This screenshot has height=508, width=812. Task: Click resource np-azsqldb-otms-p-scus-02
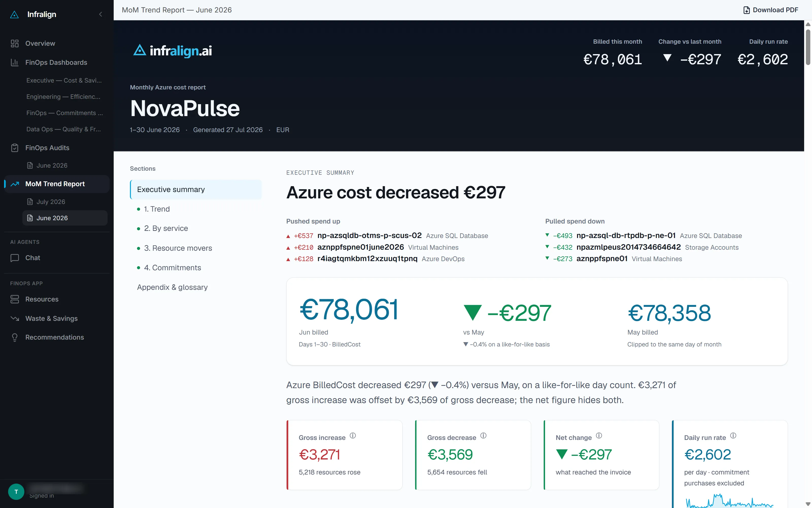coord(369,235)
